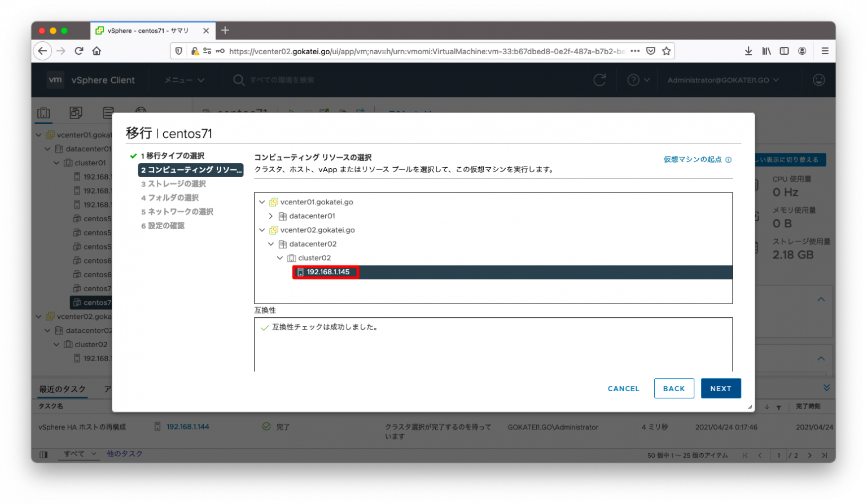The height and width of the screenshot is (504, 867).
Task: Click the feedback smiley icon
Action: (819, 80)
